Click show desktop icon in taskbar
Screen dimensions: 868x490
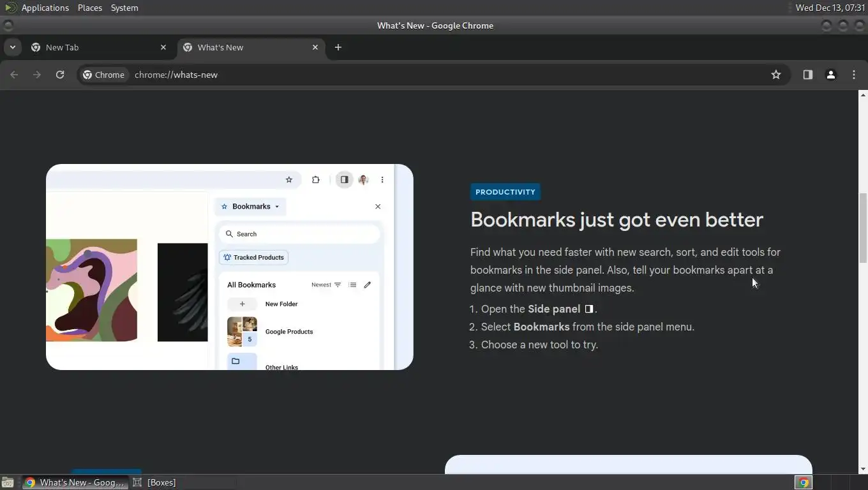(8, 482)
